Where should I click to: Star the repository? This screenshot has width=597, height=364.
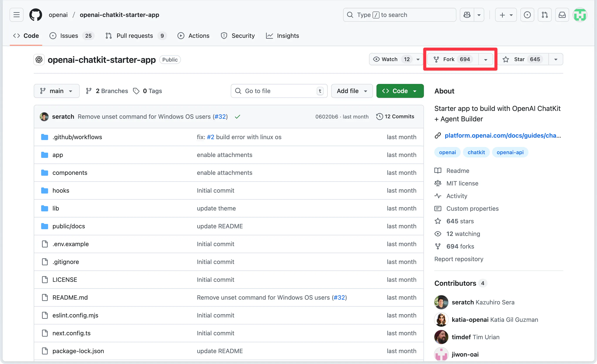[x=522, y=59]
